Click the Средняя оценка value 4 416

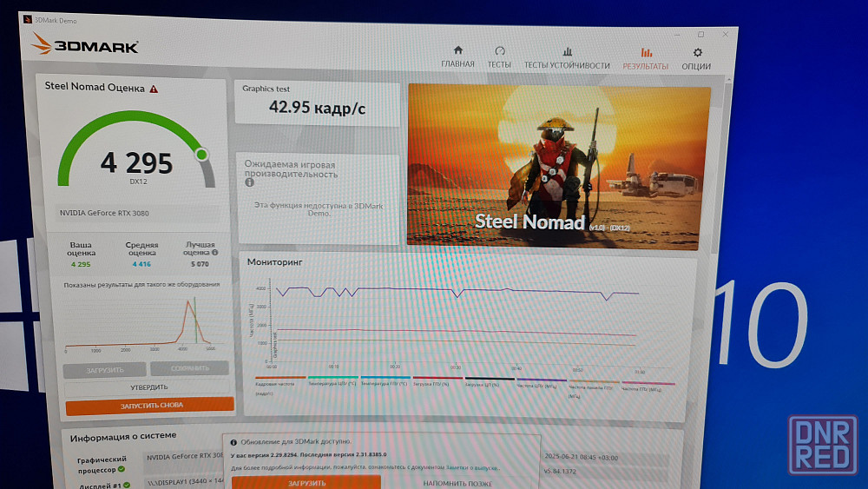point(141,264)
